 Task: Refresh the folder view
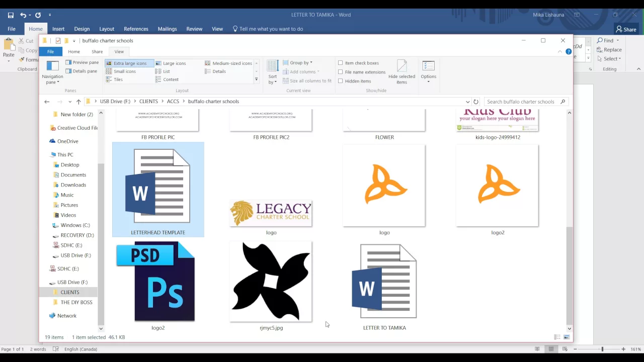tap(476, 102)
